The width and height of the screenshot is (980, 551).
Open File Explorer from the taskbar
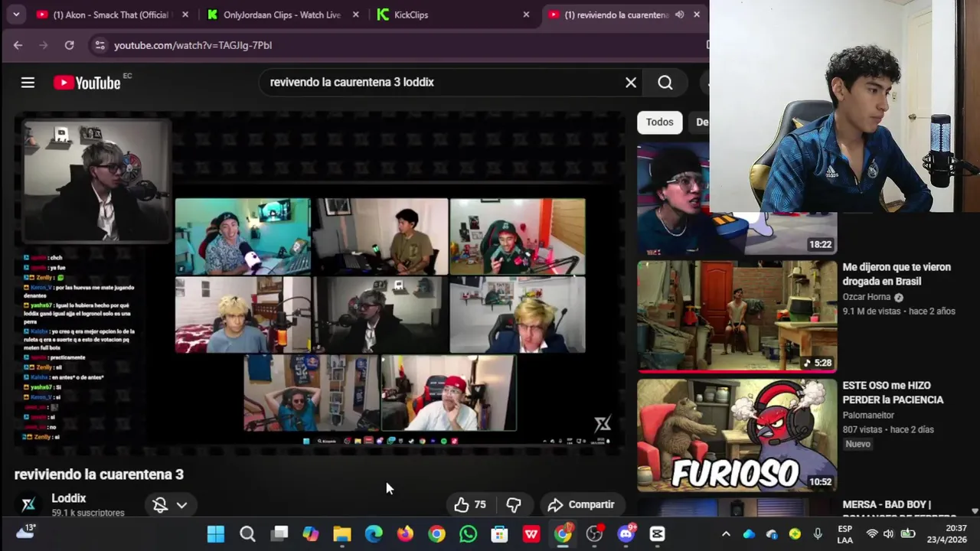(x=342, y=534)
